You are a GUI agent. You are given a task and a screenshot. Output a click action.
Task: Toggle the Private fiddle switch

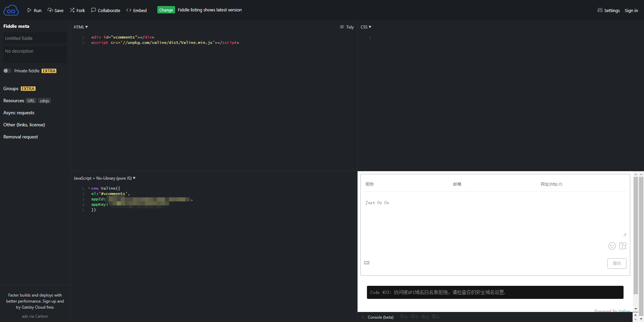pos(7,71)
